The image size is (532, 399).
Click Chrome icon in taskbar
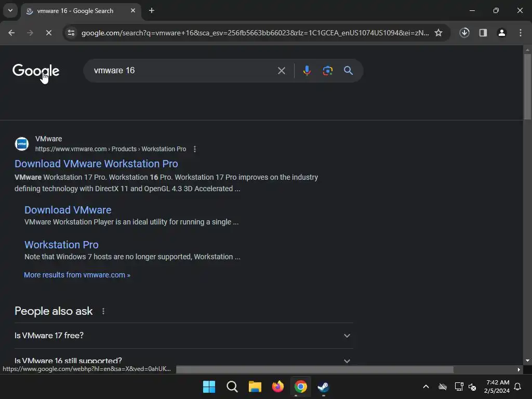click(x=301, y=387)
